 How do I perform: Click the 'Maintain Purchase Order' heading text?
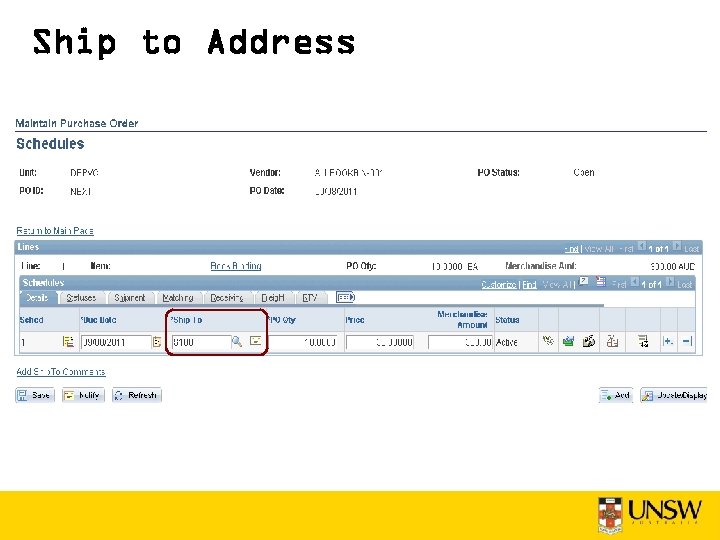point(77,123)
